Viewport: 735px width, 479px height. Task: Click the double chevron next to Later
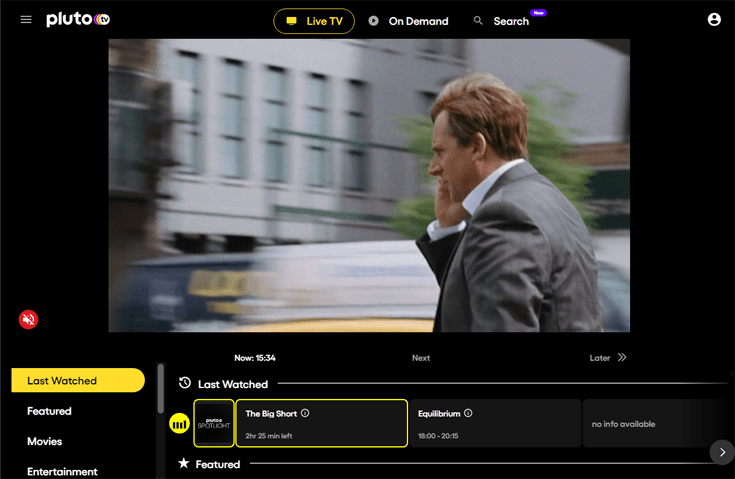pos(622,357)
